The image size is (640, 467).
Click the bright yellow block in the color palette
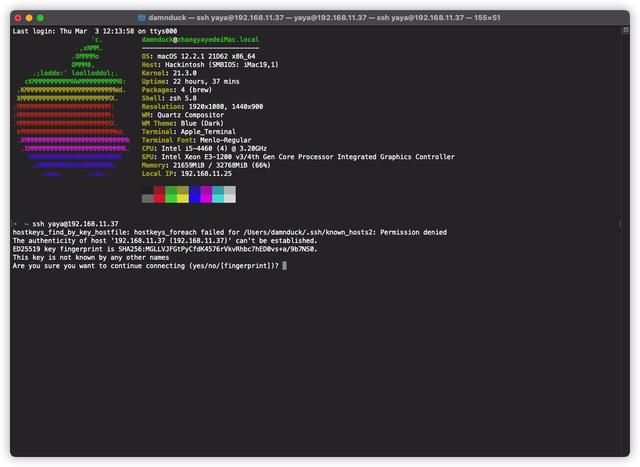183,199
